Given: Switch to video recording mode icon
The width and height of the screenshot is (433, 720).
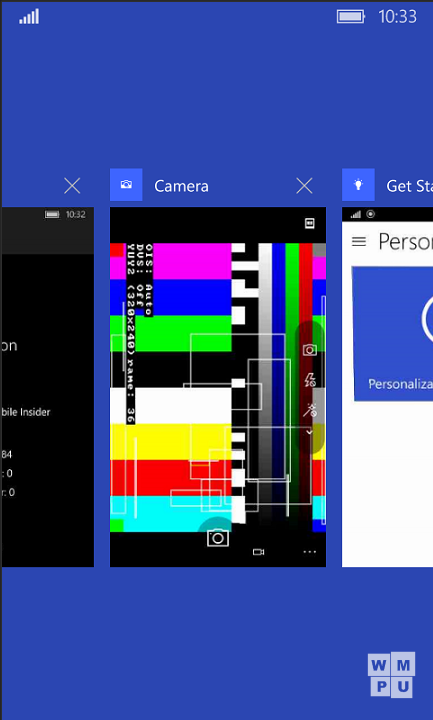Looking at the screenshot, I should [x=259, y=552].
